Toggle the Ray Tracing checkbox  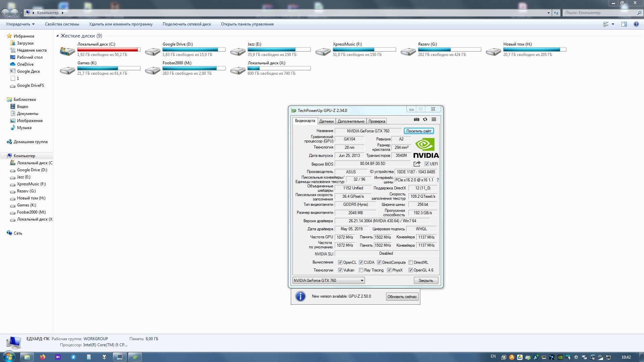point(361,270)
